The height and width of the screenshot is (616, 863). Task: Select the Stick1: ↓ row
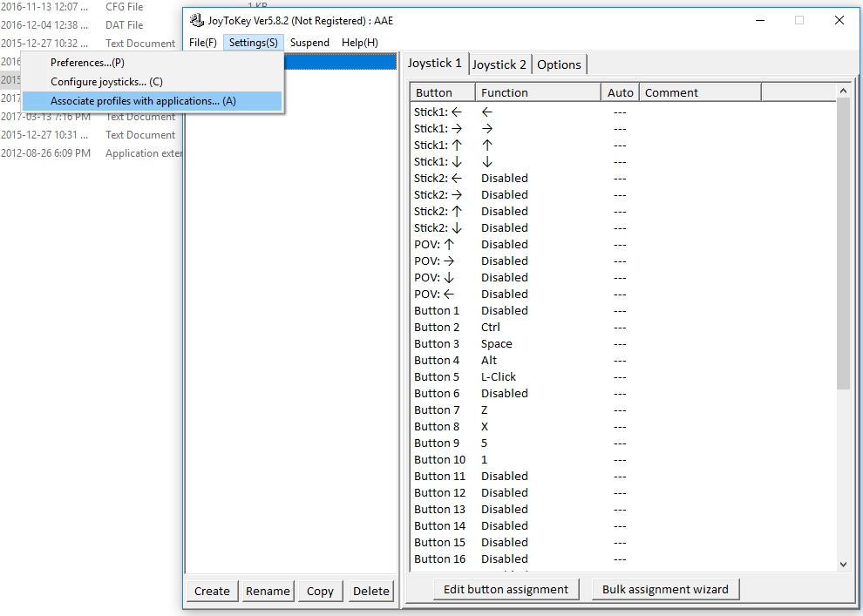623,162
